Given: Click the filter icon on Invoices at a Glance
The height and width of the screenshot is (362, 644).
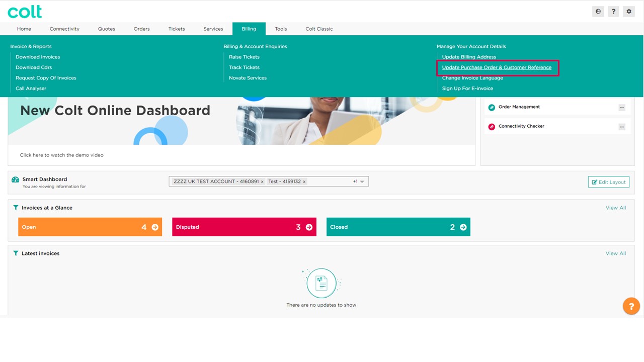Looking at the screenshot, I should (16, 207).
